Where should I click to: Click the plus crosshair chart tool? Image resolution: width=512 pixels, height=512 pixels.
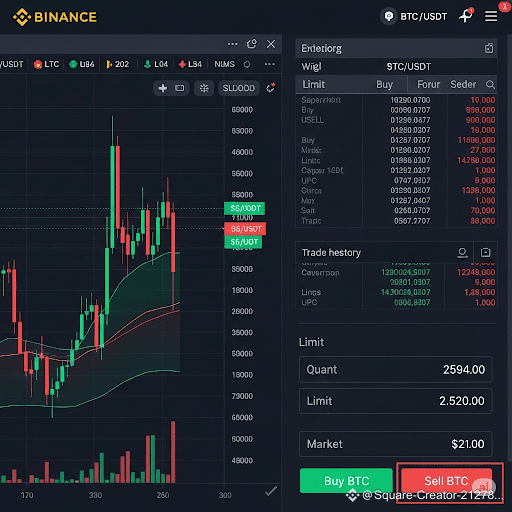click(x=163, y=88)
